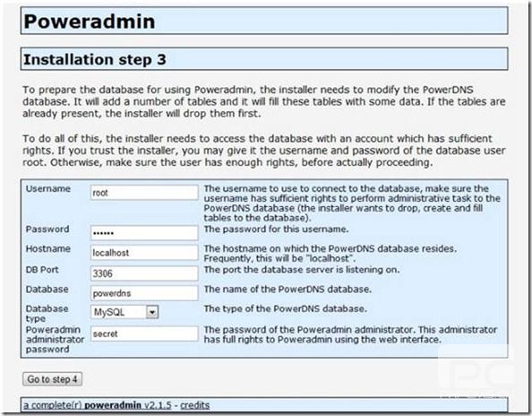The image size is (532, 416).
Task: Click text 'The port the database server is listening on.'
Action: (302, 270)
